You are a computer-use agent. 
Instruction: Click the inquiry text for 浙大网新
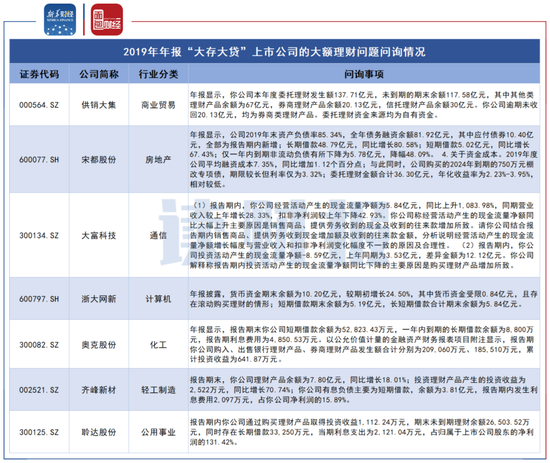pyautogui.click(x=364, y=299)
